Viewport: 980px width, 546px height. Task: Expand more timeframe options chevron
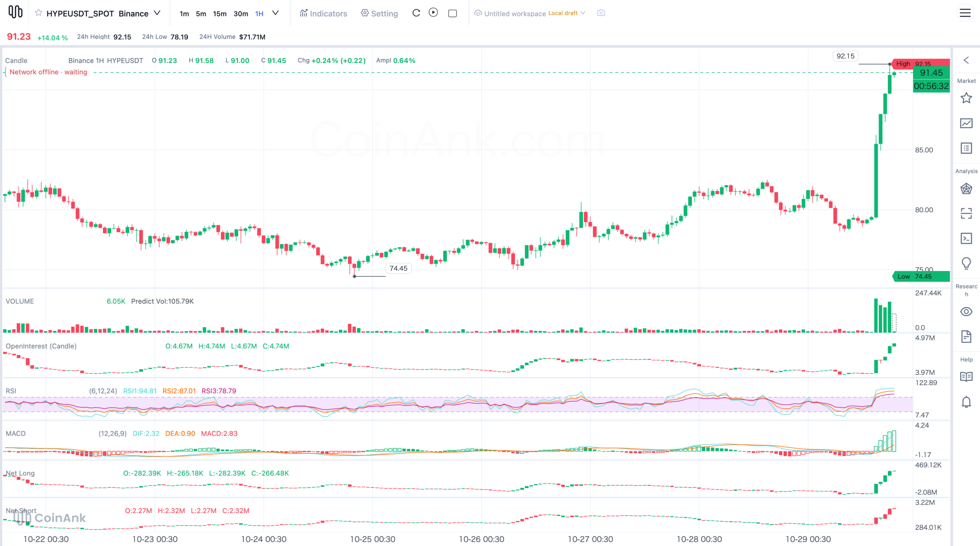coord(275,13)
